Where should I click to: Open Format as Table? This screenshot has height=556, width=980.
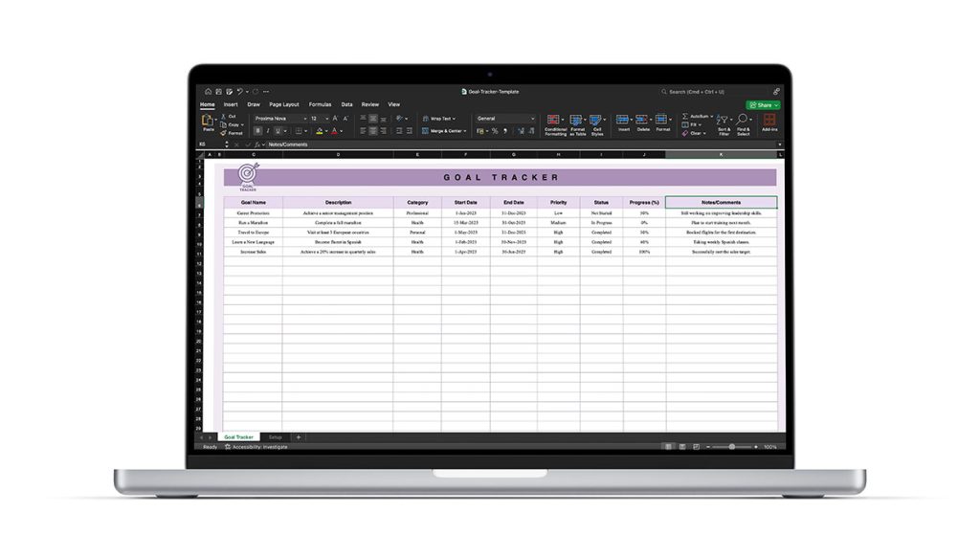coord(577,121)
